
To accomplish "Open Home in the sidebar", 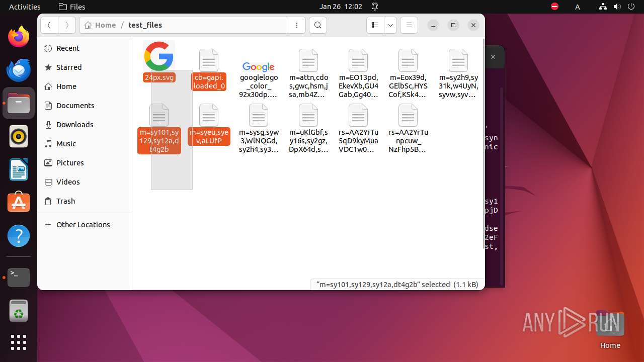I will pyautogui.click(x=85, y=86).
